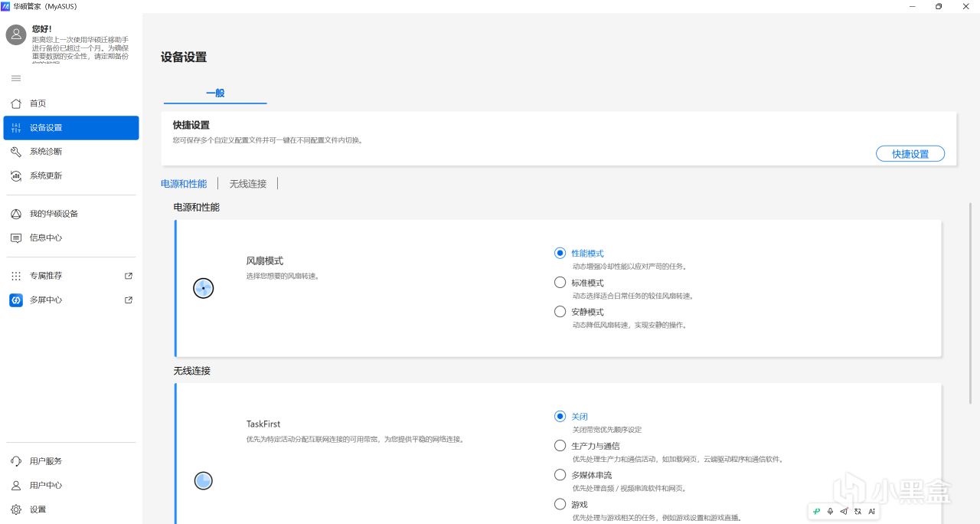Open 设置 at the sidebar bottom
This screenshot has width=980, height=524.
(71, 509)
